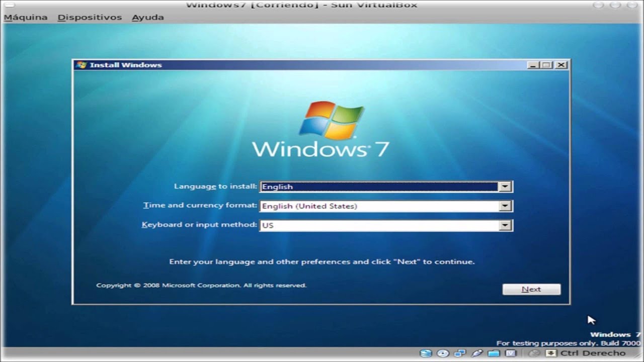The width and height of the screenshot is (644, 362).
Task: Minimize the VirtualBox window
Action: (597, 5)
